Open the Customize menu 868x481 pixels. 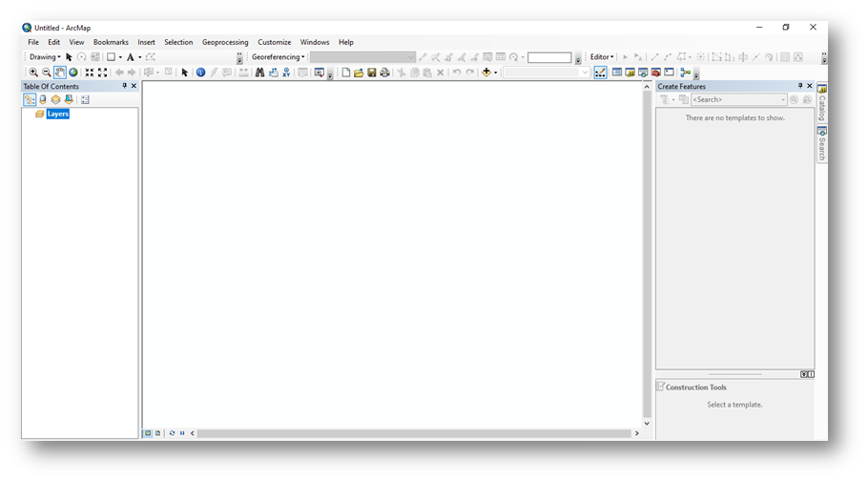pos(274,42)
